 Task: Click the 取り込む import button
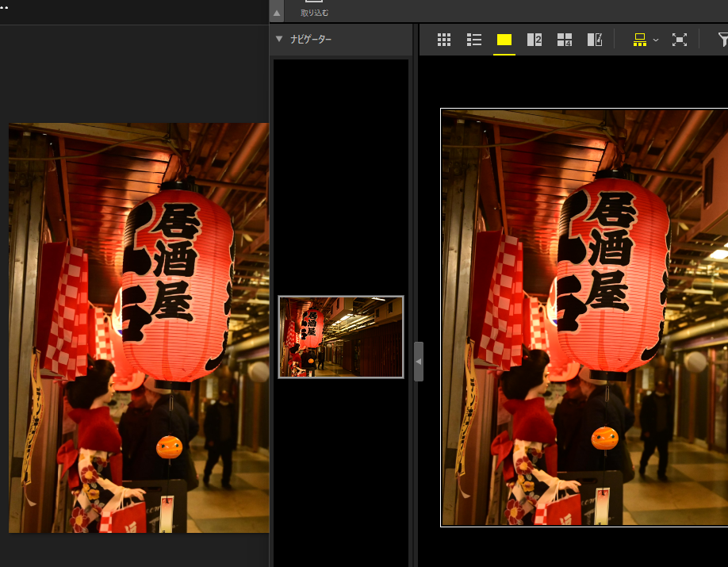pos(314,9)
